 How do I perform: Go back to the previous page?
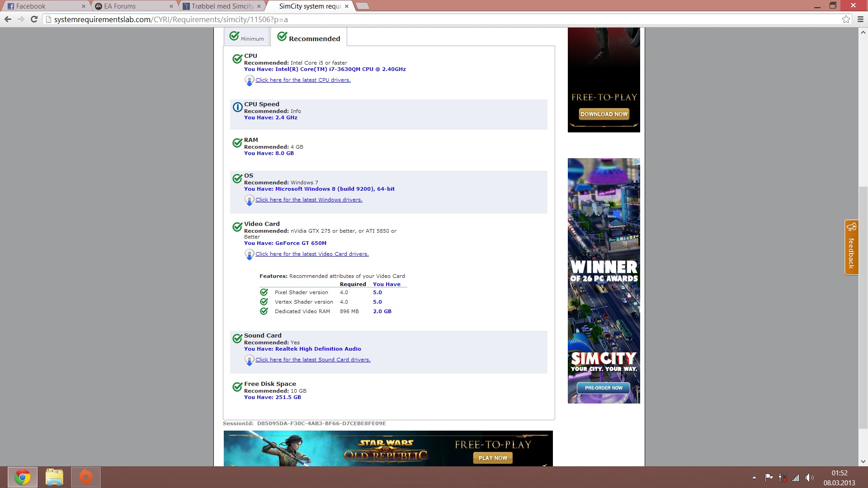pyautogui.click(x=8, y=19)
